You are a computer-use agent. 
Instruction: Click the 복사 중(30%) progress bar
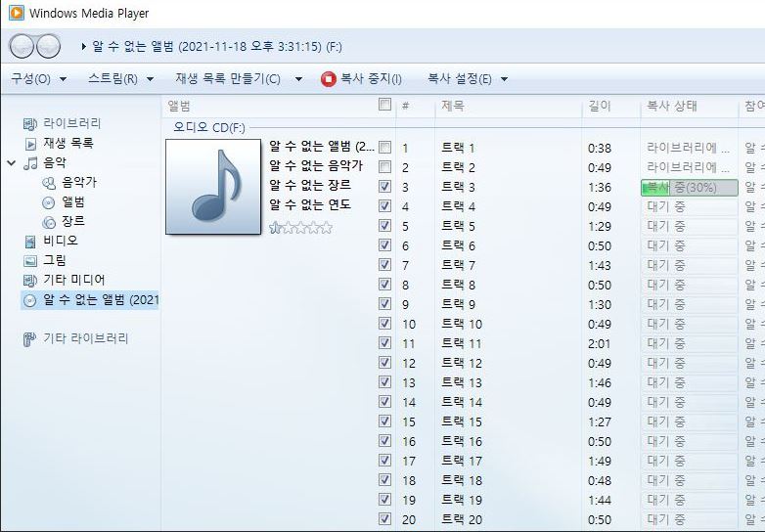689,187
